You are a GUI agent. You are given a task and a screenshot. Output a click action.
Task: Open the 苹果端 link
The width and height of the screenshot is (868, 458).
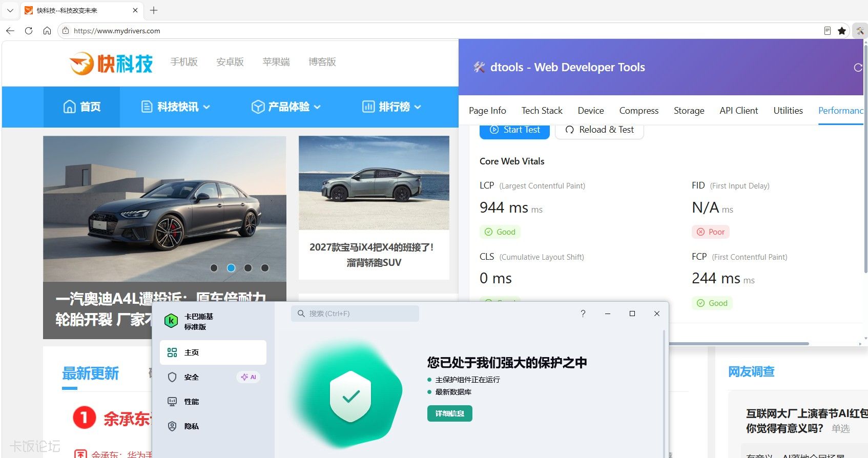coord(276,62)
